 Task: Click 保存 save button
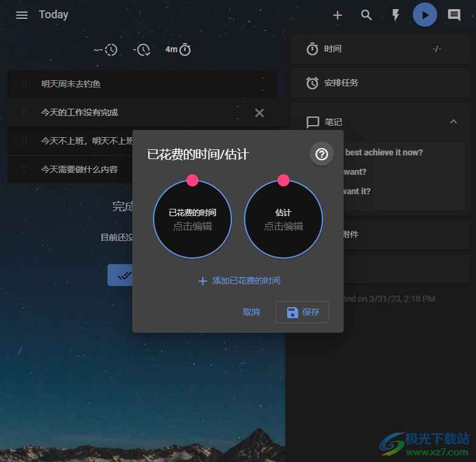click(302, 312)
